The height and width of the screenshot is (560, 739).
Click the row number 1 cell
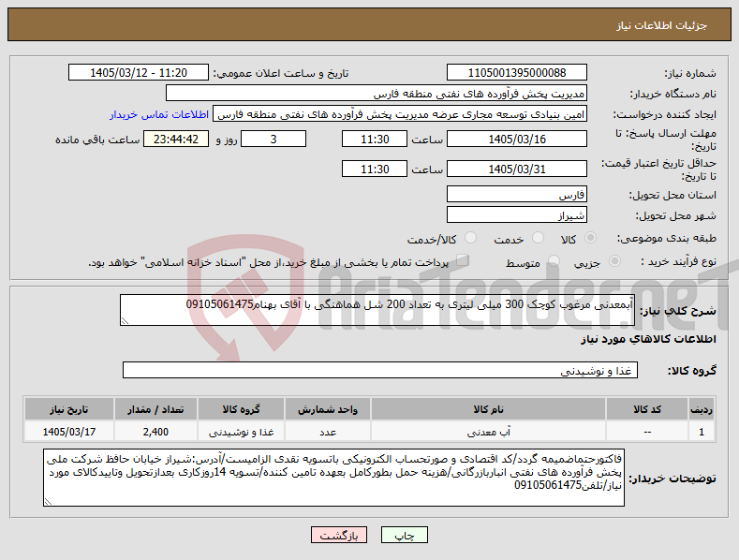pos(702,432)
